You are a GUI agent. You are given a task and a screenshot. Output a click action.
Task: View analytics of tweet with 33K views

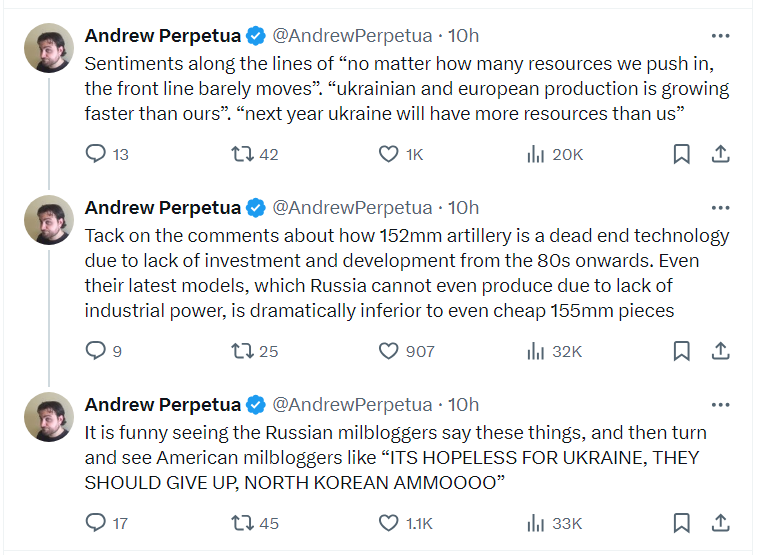click(x=536, y=523)
